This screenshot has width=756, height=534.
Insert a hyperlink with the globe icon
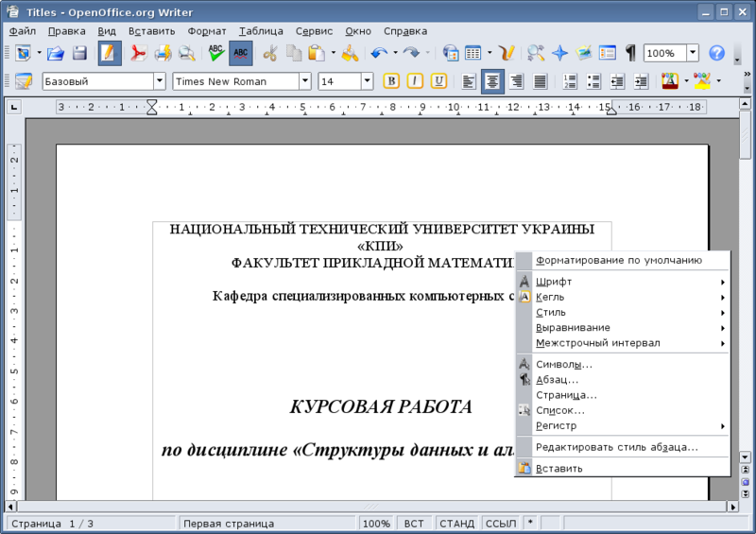pyautogui.click(x=451, y=53)
